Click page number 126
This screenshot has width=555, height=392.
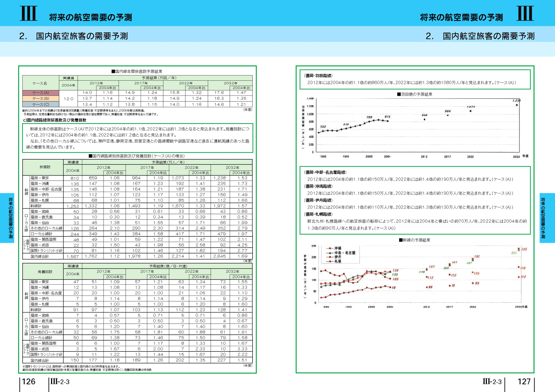coord(28,382)
